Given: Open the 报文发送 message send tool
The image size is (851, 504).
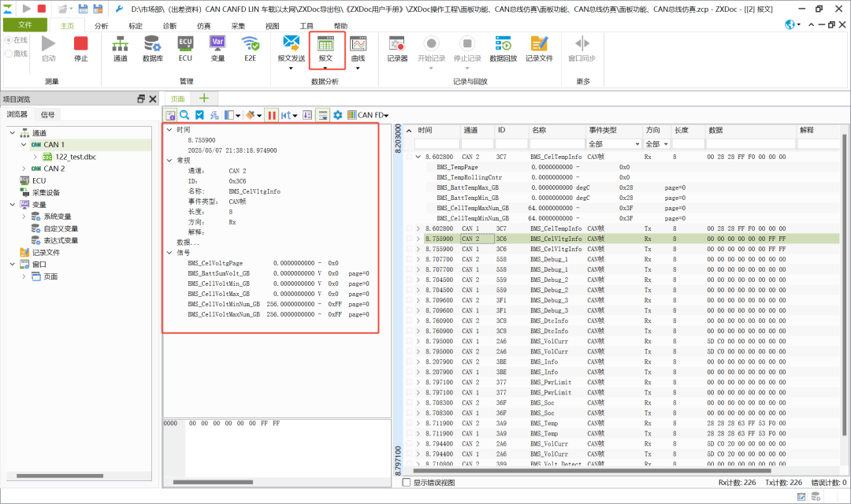Looking at the screenshot, I should [292, 51].
